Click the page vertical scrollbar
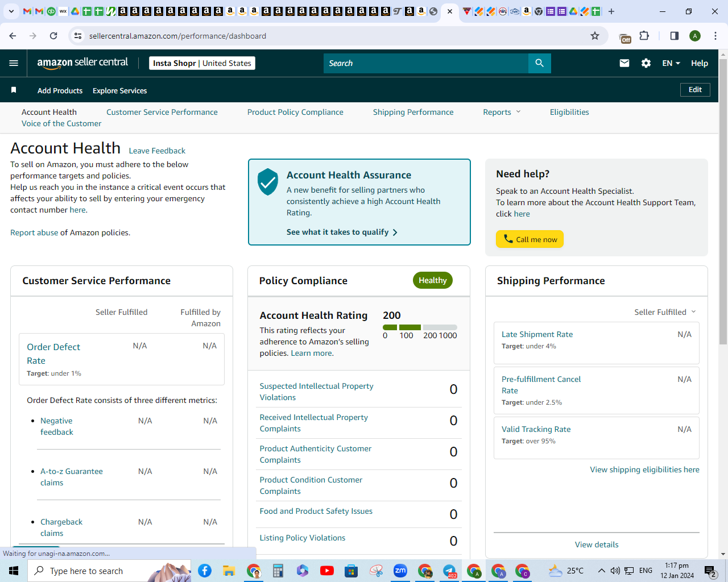This screenshot has width=728, height=582. [723, 201]
